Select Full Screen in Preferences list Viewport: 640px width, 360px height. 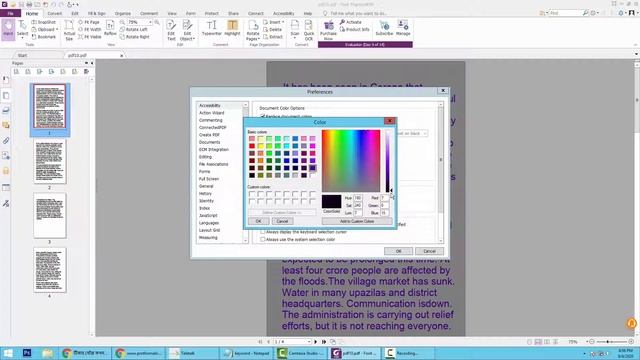coord(209,179)
